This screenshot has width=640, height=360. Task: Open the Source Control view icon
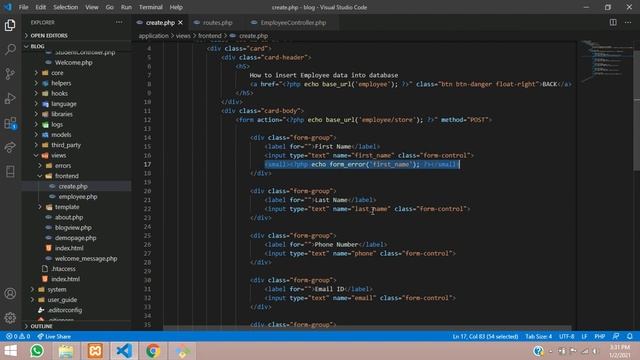tap(10, 74)
